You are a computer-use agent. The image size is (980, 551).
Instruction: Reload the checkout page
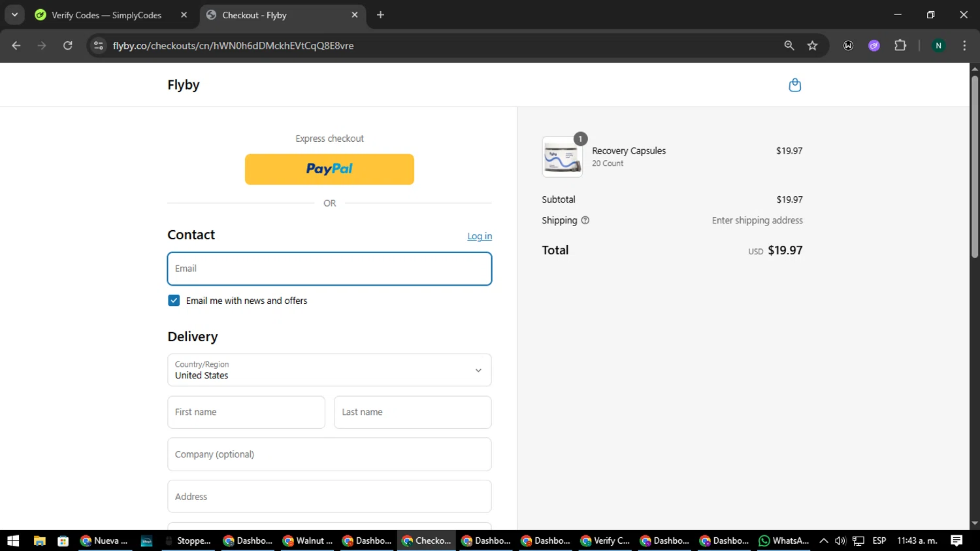68,46
